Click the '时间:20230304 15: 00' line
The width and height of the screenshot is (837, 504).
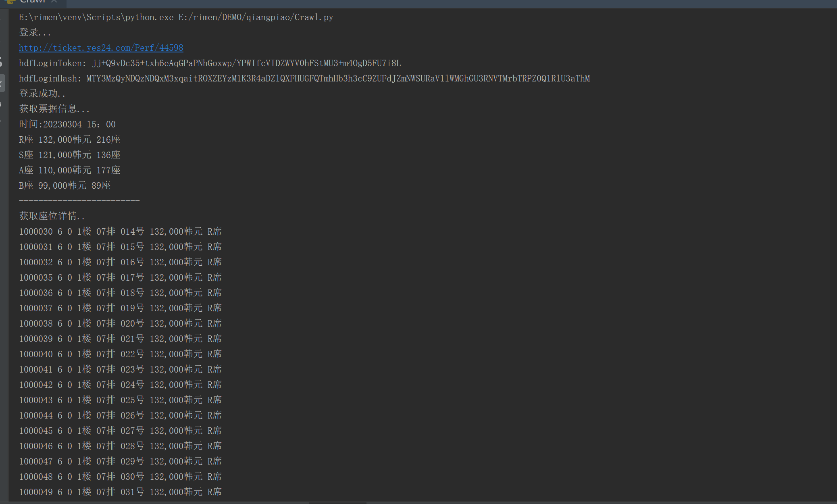pyautogui.click(x=67, y=125)
